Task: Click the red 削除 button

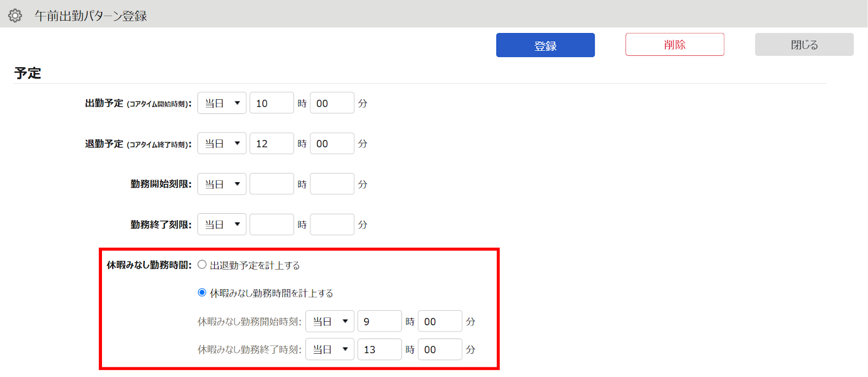Action: point(674,44)
